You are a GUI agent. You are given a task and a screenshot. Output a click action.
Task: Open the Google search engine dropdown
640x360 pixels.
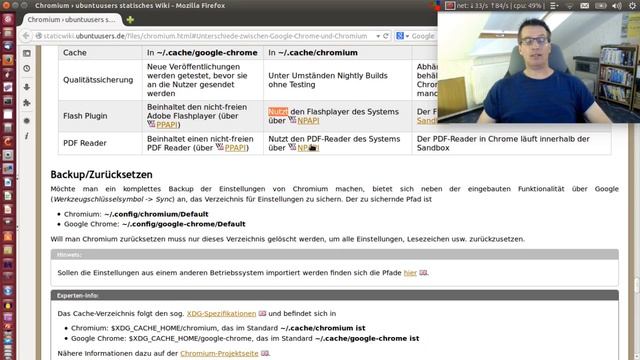tap(402, 36)
